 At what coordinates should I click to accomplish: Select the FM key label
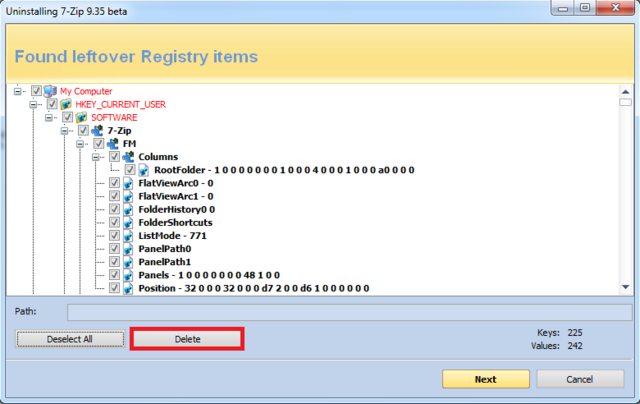[129, 144]
